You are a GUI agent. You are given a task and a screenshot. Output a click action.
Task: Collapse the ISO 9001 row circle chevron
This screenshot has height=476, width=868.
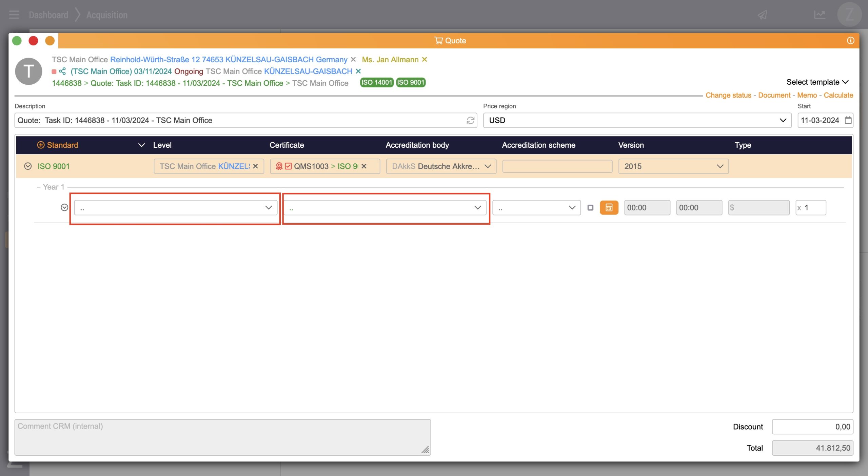pyautogui.click(x=28, y=166)
